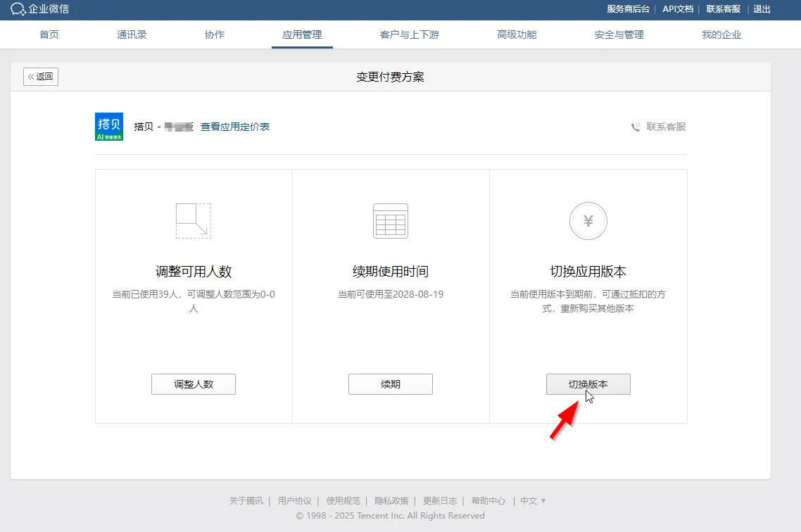This screenshot has width=801, height=532.
Task: Open the 帮助中心 footer link
Action: (x=488, y=501)
